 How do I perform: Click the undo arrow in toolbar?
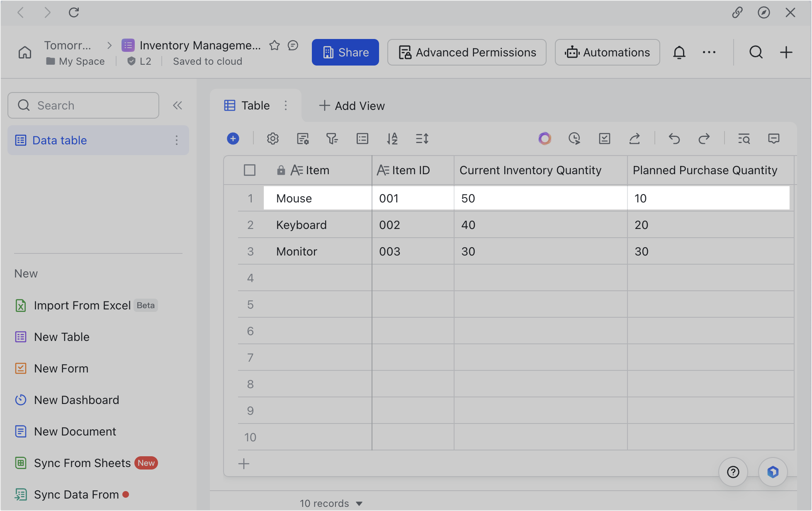674,139
